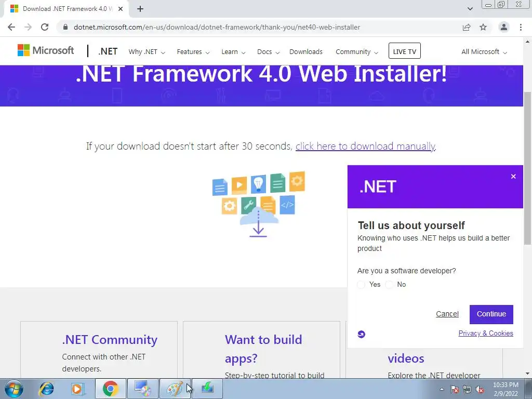Expand the Docs menu
Viewport: 532px width, 399px height.
coord(268,52)
